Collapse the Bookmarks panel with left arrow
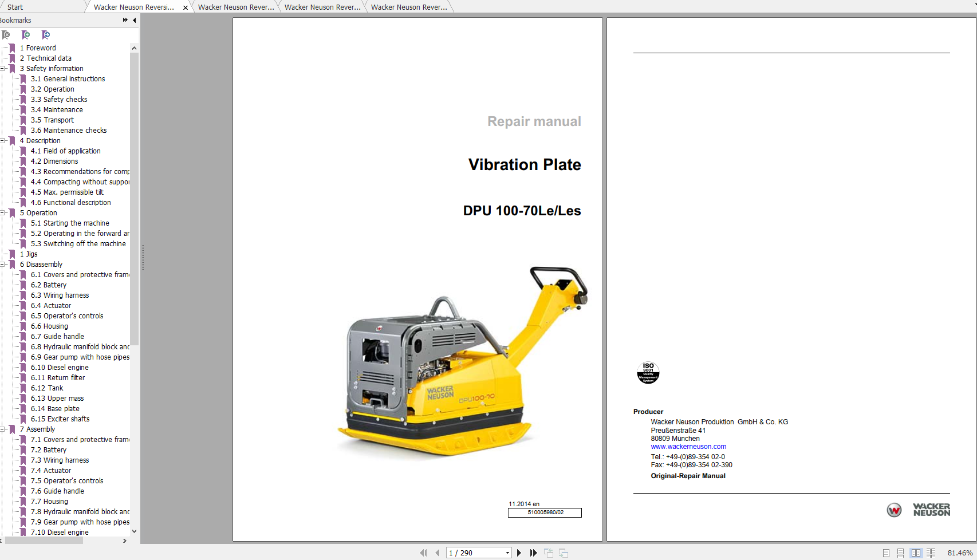977x560 pixels. pos(135,20)
